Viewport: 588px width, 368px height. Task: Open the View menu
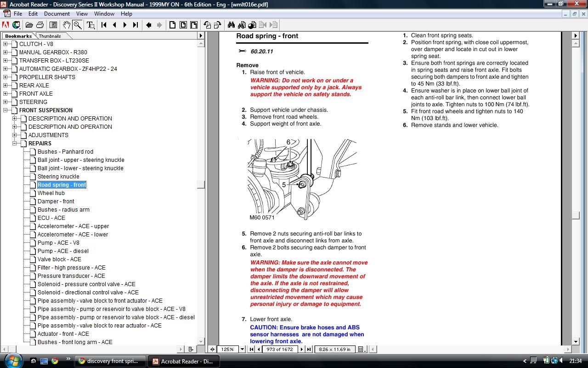(x=82, y=14)
